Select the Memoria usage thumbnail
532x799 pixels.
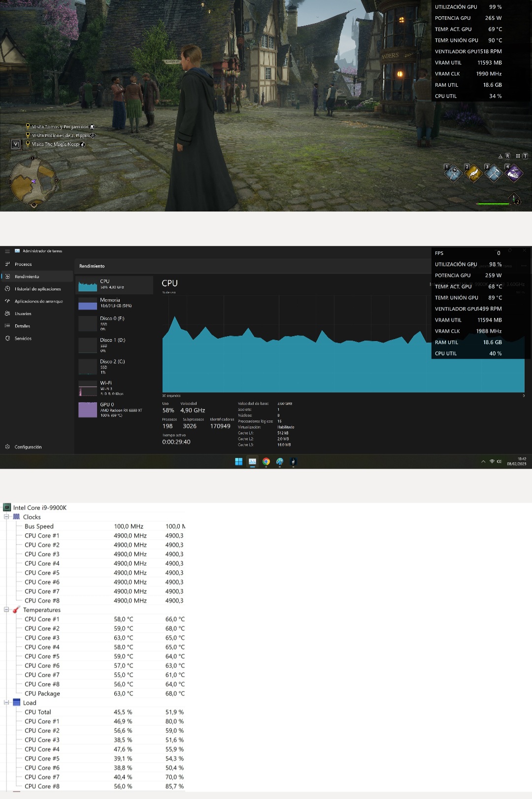[88, 303]
